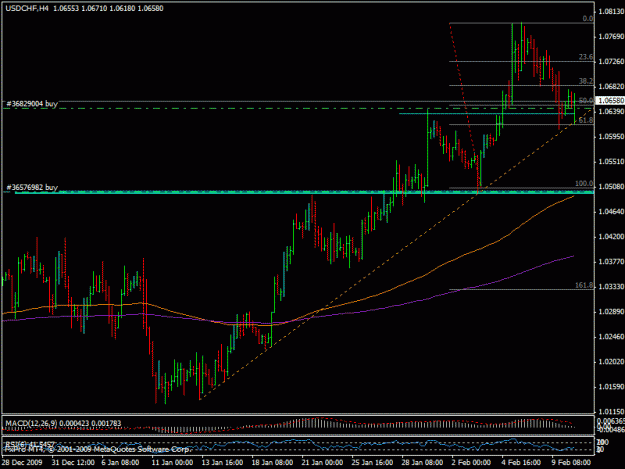Click the 6 Jan 08:00 time label
This screenshot has height=469, width=625.
click(x=120, y=463)
